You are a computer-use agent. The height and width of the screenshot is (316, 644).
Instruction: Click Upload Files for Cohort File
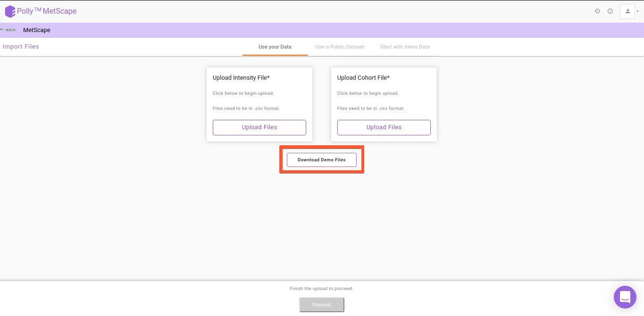pyautogui.click(x=384, y=127)
